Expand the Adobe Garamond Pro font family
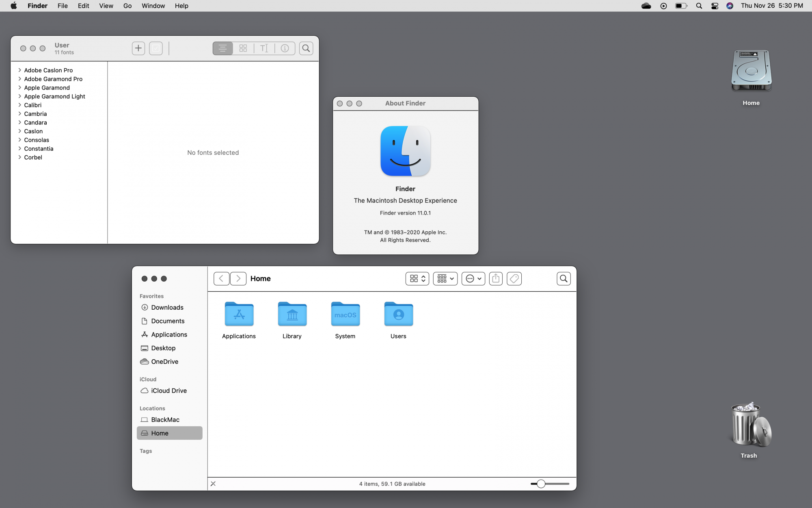812x508 pixels. tap(19, 79)
